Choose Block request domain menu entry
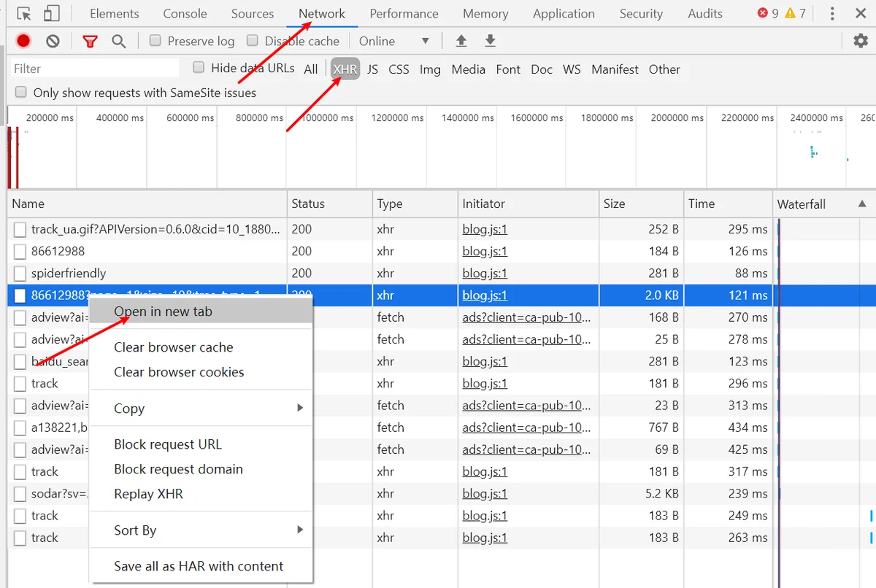This screenshot has height=588, width=876. pyautogui.click(x=201, y=469)
